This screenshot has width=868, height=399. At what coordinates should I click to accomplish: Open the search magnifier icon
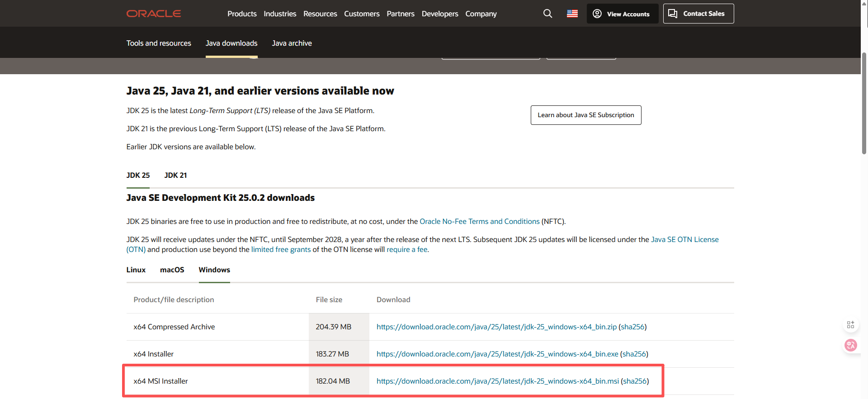tap(547, 14)
